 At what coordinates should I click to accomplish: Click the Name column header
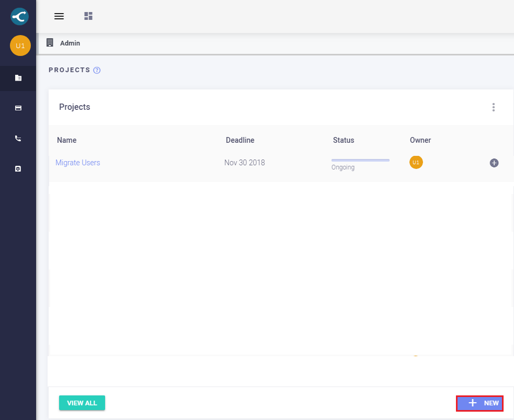coord(67,140)
